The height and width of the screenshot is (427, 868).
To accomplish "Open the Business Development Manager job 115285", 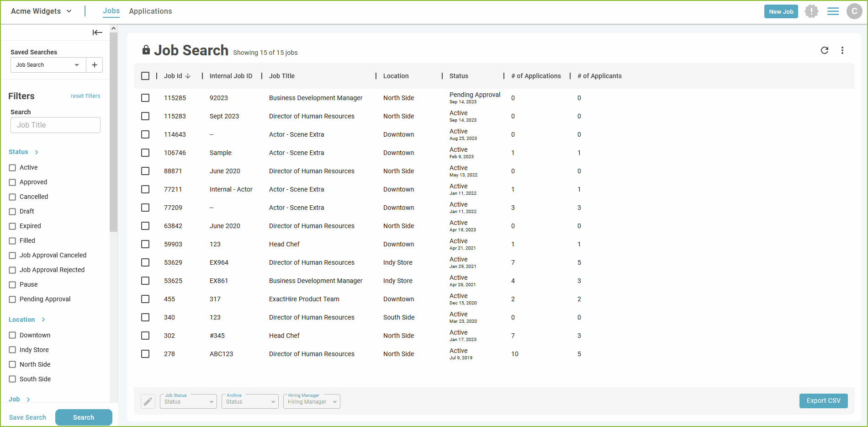I will [316, 98].
